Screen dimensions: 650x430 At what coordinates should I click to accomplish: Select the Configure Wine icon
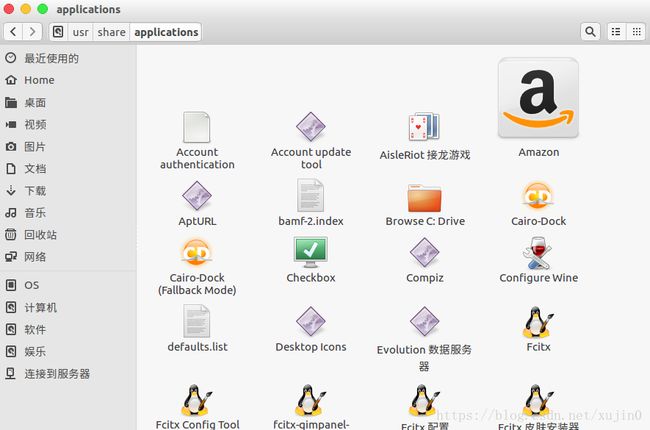pyautogui.click(x=538, y=253)
